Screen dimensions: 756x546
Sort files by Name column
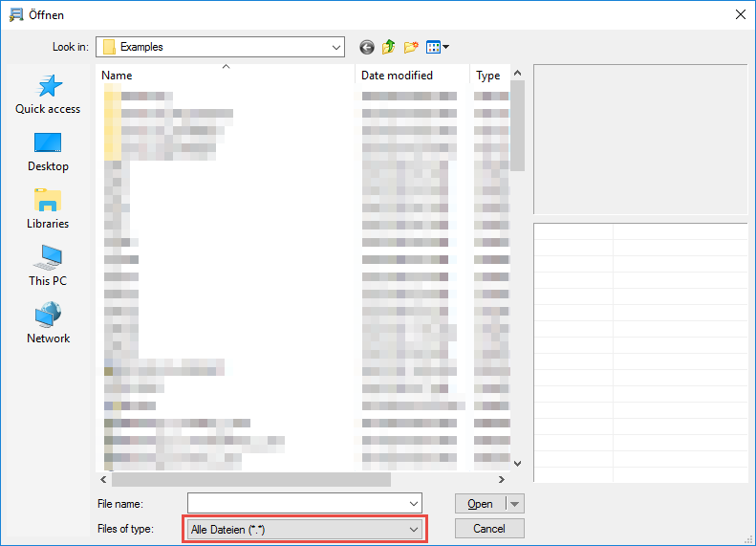point(226,76)
